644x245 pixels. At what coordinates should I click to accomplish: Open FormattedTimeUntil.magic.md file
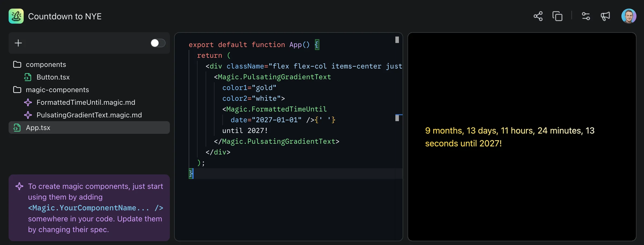pyautogui.click(x=85, y=102)
